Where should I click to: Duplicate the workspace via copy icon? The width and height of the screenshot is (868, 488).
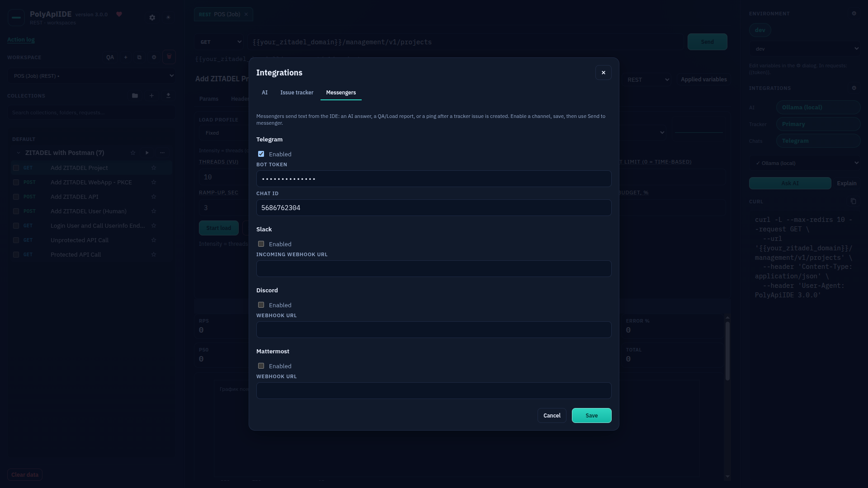coord(139,57)
